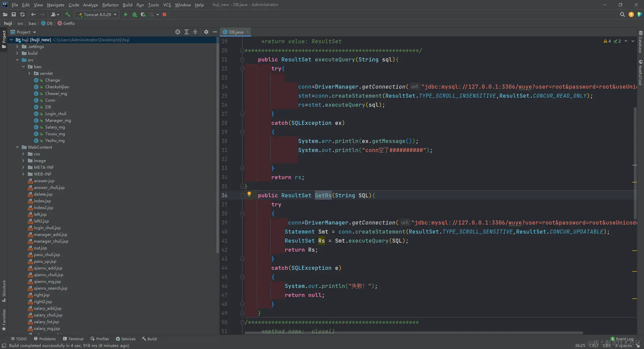Screen dimensions: 644x349
Task: Open the Terminal tool window
Action: [x=73, y=339]
